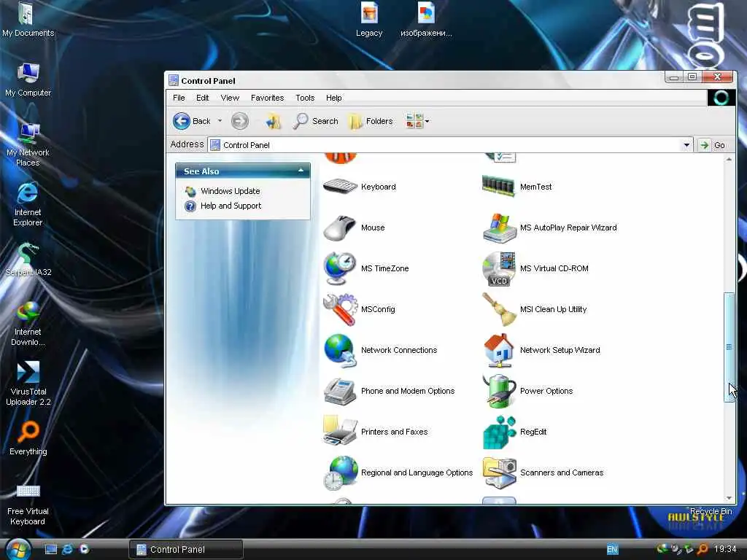Select My Computer desktop icon
This screenshot has height=560, width=747.
pyautogui.click(x=28, y=79)
